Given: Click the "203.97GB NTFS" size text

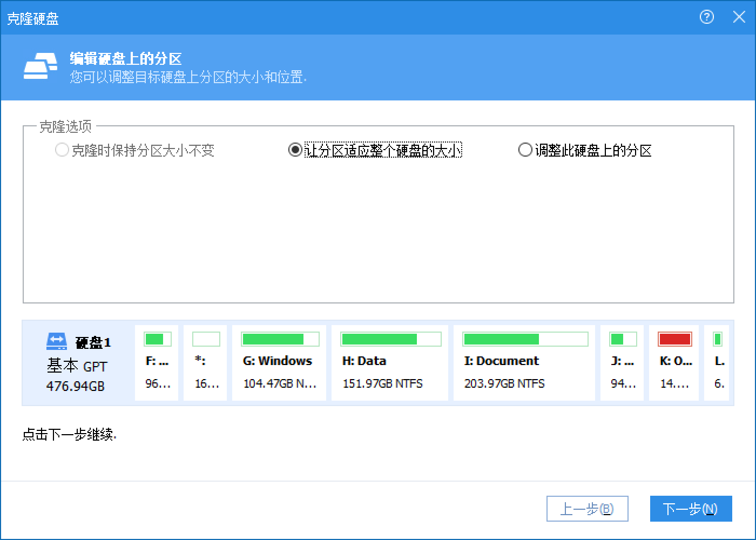Looking at the screenshot, I should click(x=504, y=383).
